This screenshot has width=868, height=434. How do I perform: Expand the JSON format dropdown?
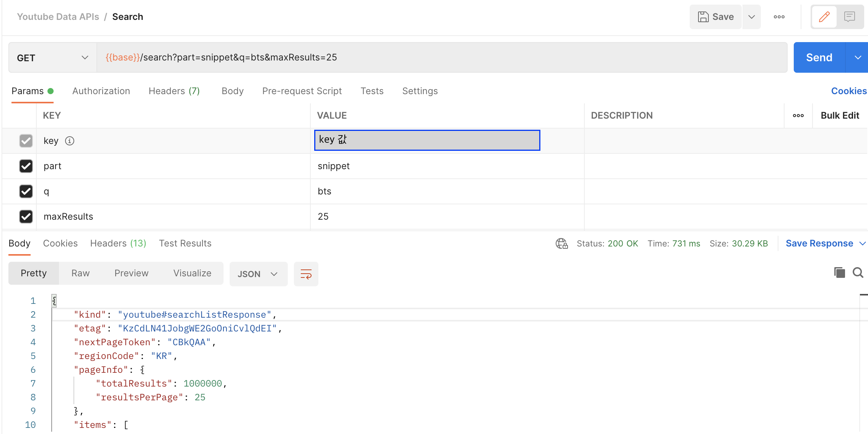click(x=258, y=274)
